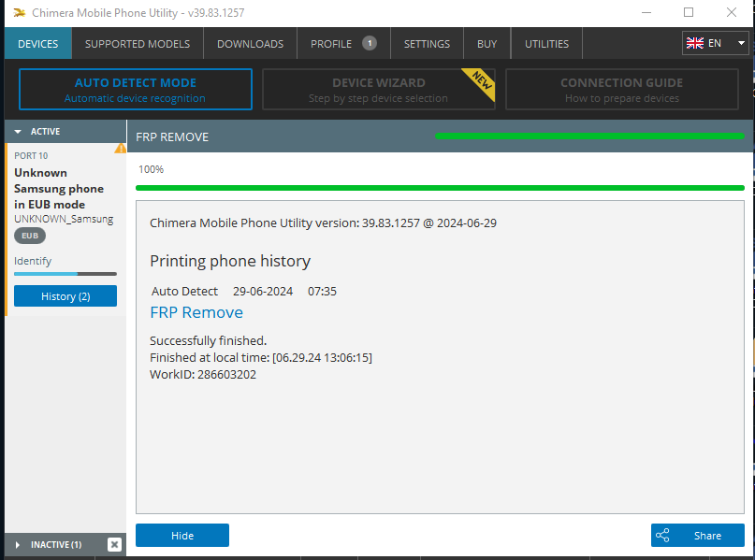Image resolution: width=755 pixels, height=560 pixels.
Task: Click the FRP REMOVE panel title
Action: point(172,137)
